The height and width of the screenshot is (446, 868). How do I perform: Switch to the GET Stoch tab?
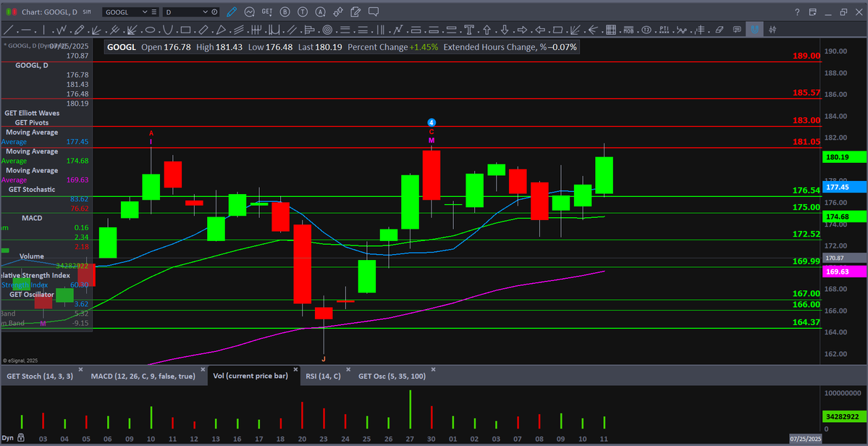point(38,376)
